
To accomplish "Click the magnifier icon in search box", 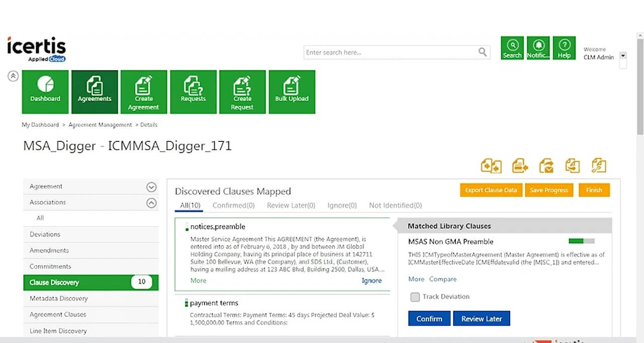I will 482,52.
